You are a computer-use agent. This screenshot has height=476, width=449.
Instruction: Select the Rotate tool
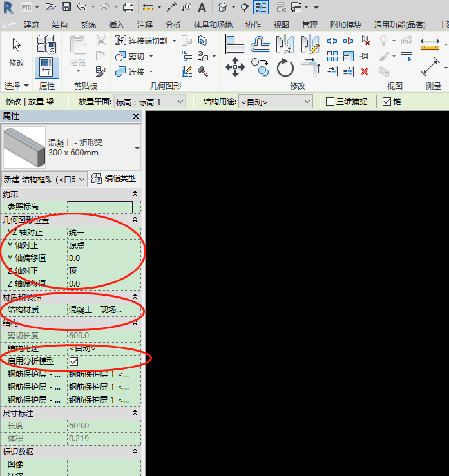pos(285,68)
